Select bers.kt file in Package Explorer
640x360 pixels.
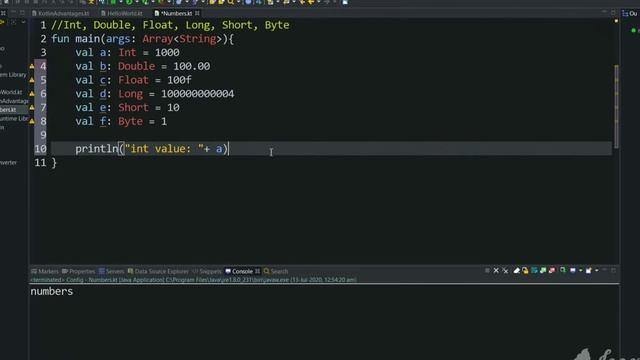pos(8,110)
